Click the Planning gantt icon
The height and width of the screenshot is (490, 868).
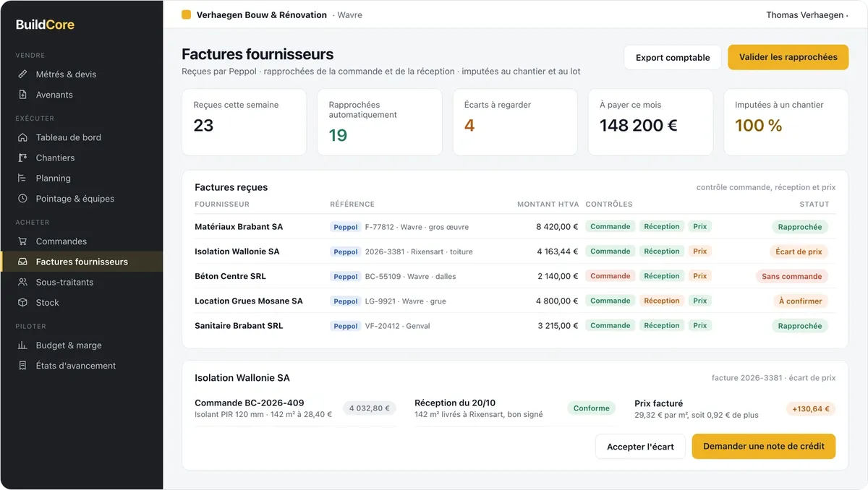point(22,178)
